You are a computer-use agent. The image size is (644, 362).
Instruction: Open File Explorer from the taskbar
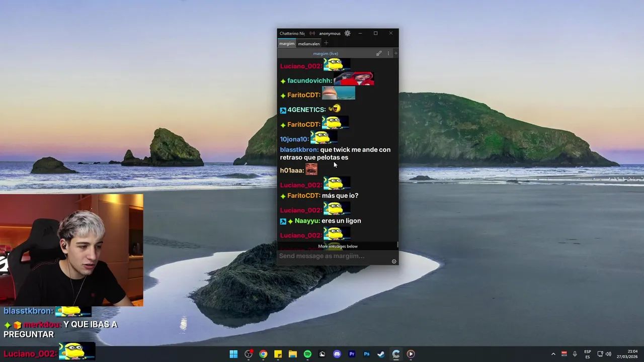pos(293,354)
